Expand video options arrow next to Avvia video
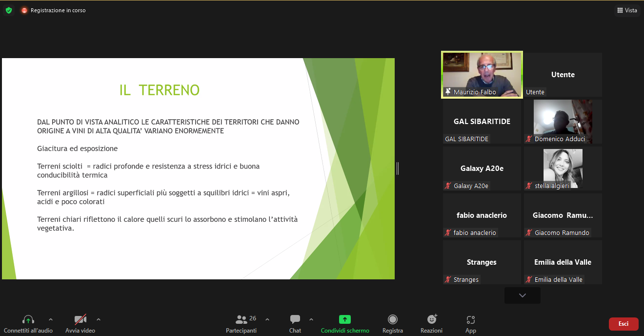The width and height of the screenshot is (644, 336). [99, 319]
